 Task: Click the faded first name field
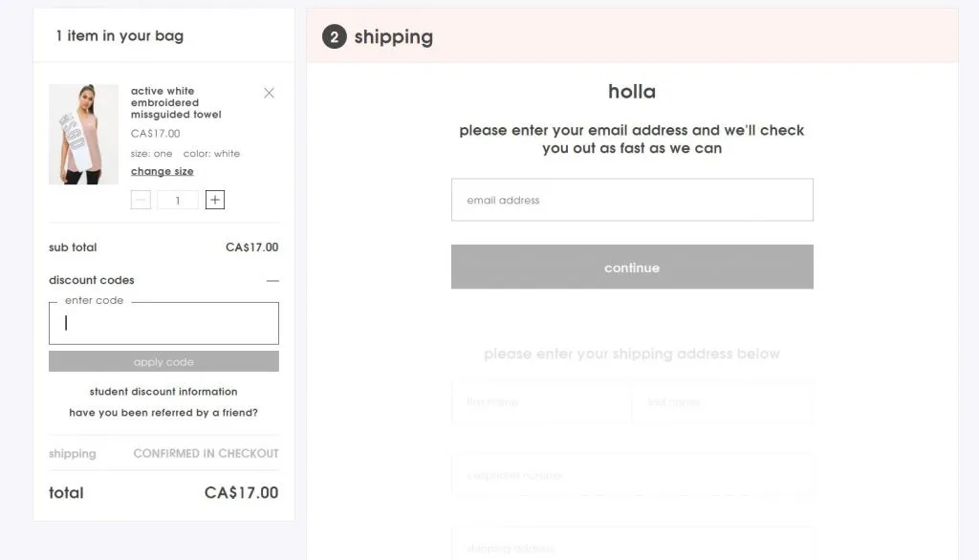tap(540, 402)
